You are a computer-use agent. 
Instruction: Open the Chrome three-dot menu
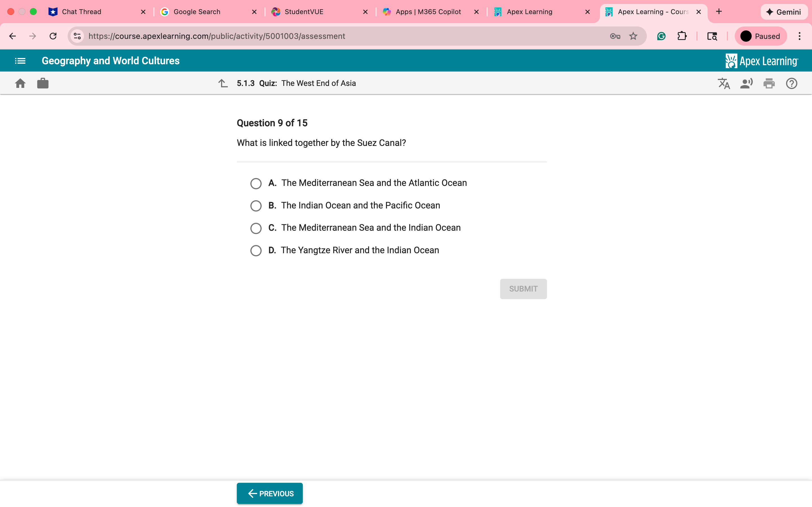click(800, 36)
